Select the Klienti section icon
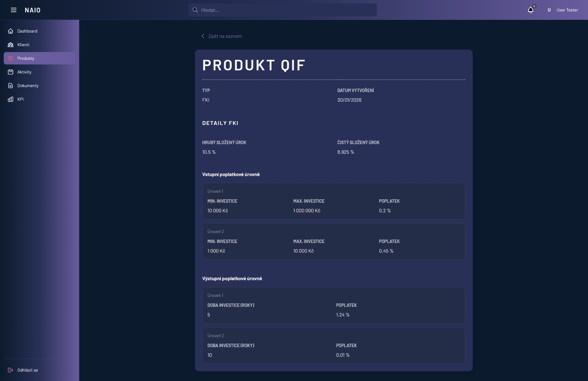 point(11,45)
